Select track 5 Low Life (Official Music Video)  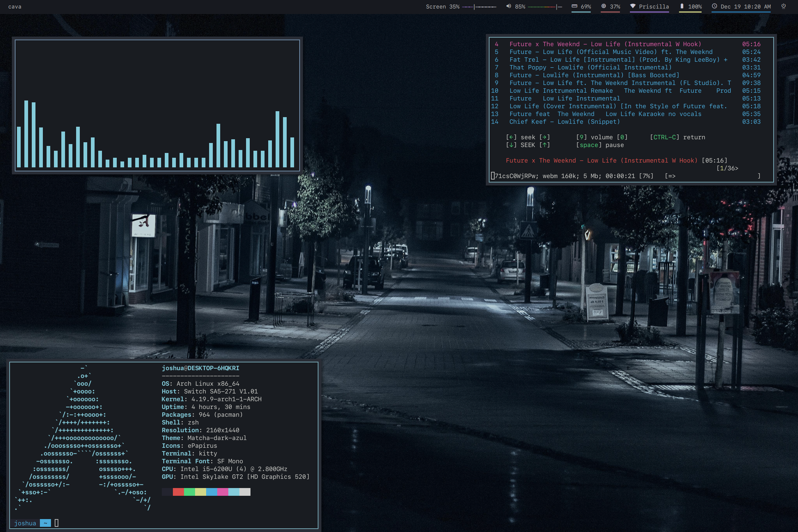point(628,52)
